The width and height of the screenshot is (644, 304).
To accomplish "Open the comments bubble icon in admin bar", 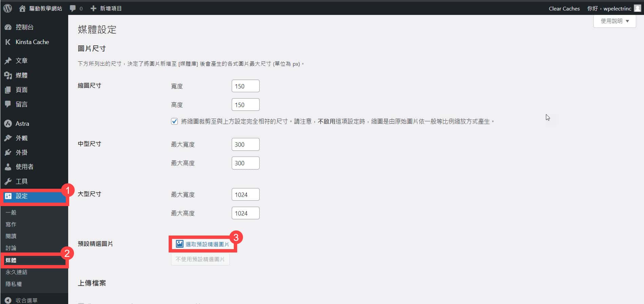I will (73, 8).
